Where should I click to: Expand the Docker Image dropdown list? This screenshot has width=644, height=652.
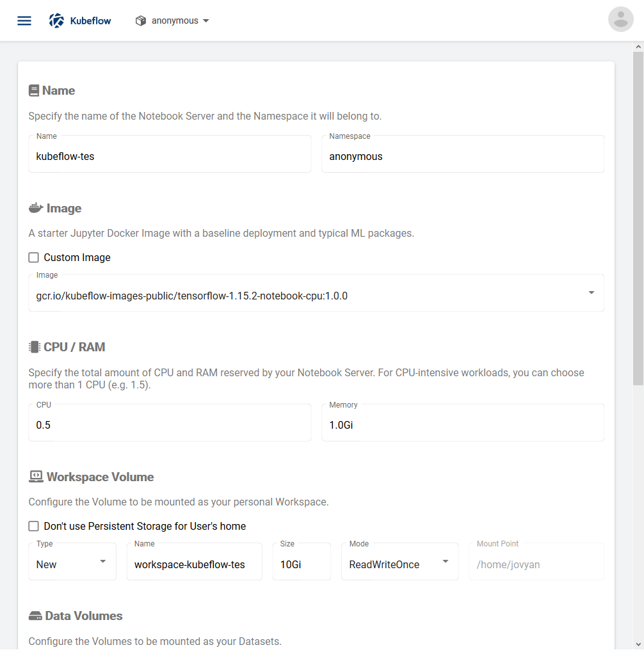coord(591,293)
